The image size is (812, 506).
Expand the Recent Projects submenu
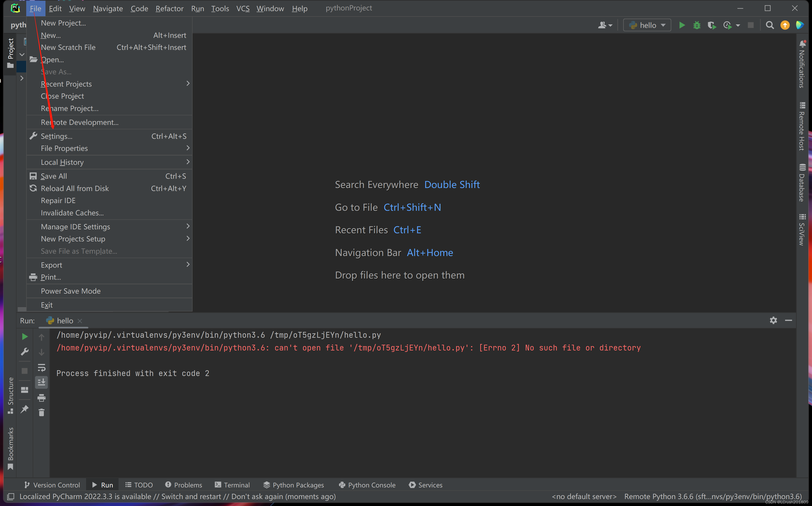coord(66,84)
